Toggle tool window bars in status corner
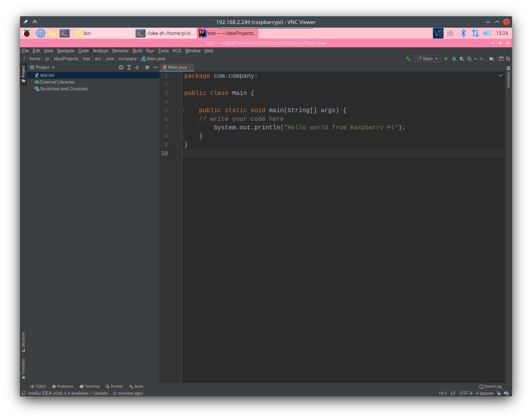The width and height of the screenshot is (532, 420). point(24,393)
